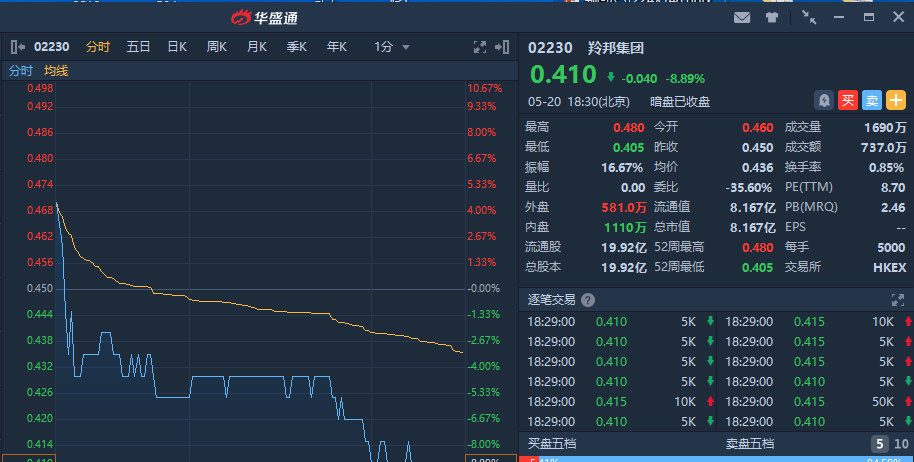Click the Huasheng Tong logo
Image resolution: width=914 pixels, height=462 pixels.
[264, 17]
